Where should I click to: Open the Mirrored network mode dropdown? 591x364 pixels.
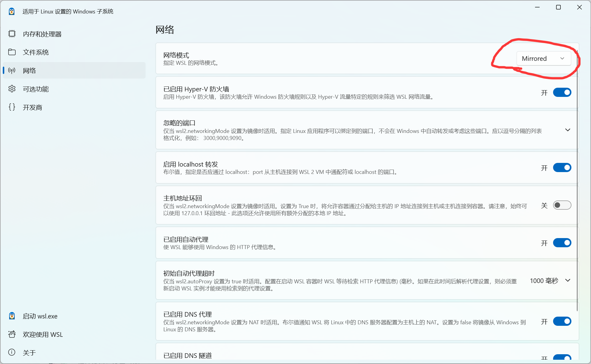click(544, 58)
